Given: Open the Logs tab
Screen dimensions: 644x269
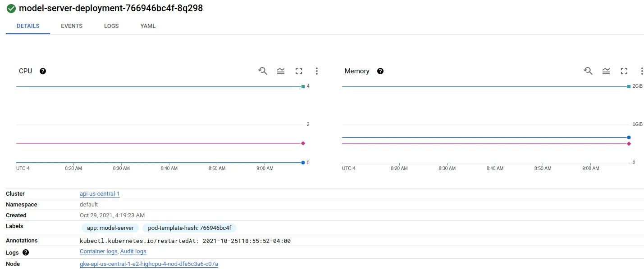Looking at the screenshot, I should pos(111,26).
